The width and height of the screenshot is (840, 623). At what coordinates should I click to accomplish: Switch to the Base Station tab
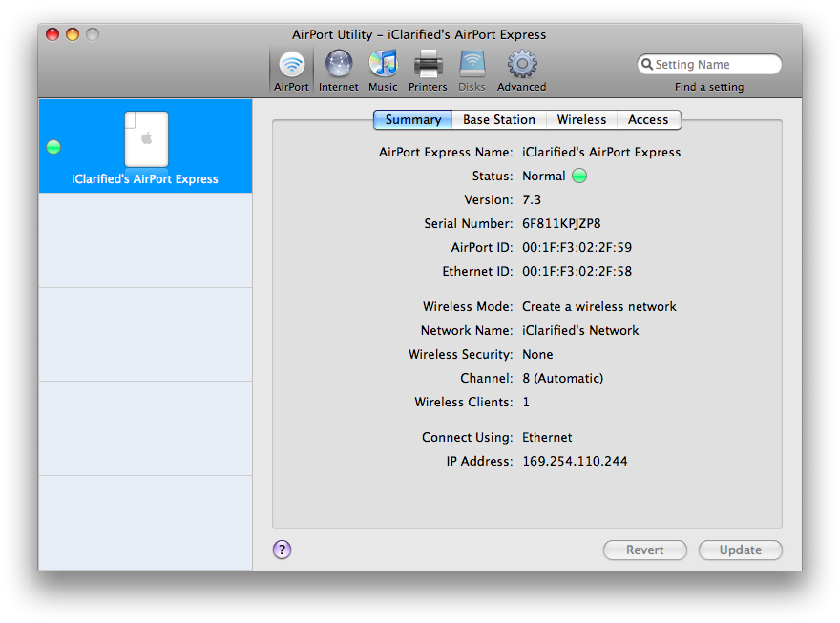tap(498, 120)
